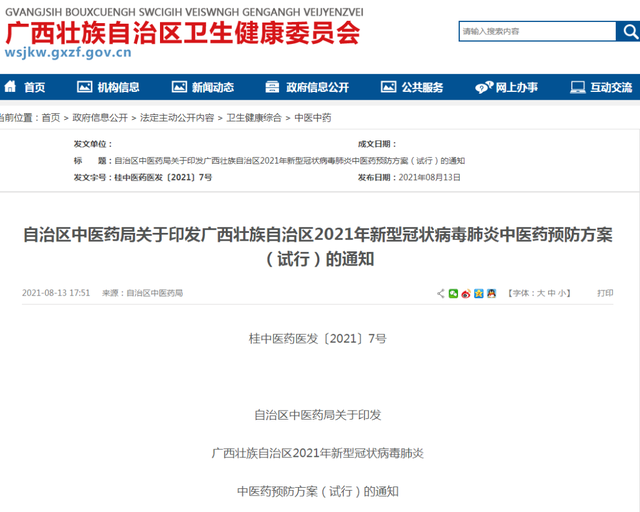
Task: Click wsjkw.gxzf.gov.cn site address text
Action: 68,53
